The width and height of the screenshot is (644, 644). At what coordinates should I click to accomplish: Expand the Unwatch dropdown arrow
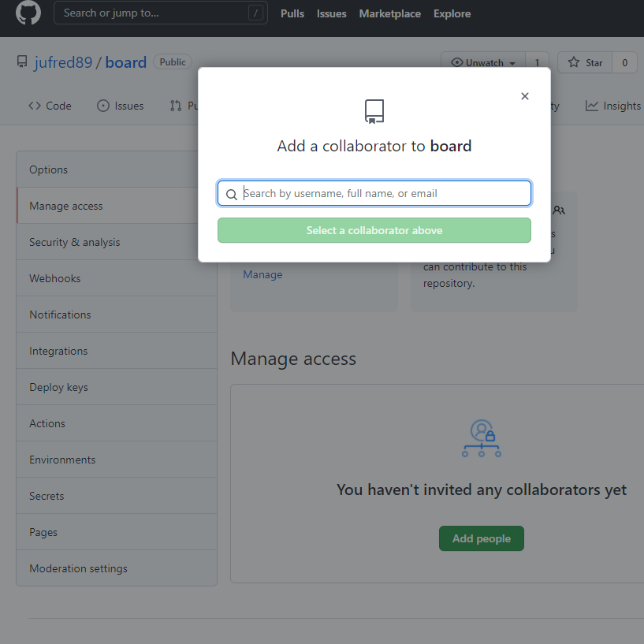click(x=512, y=63)
